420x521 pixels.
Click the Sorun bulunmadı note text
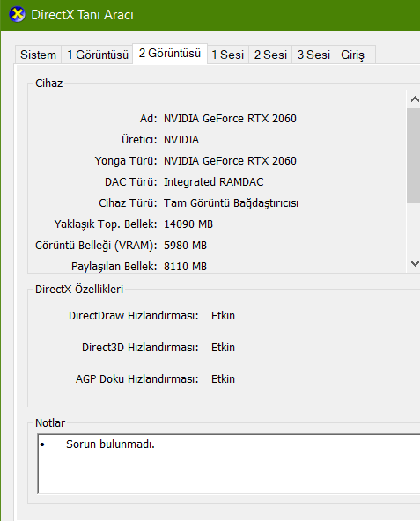(x=110, y=444)
